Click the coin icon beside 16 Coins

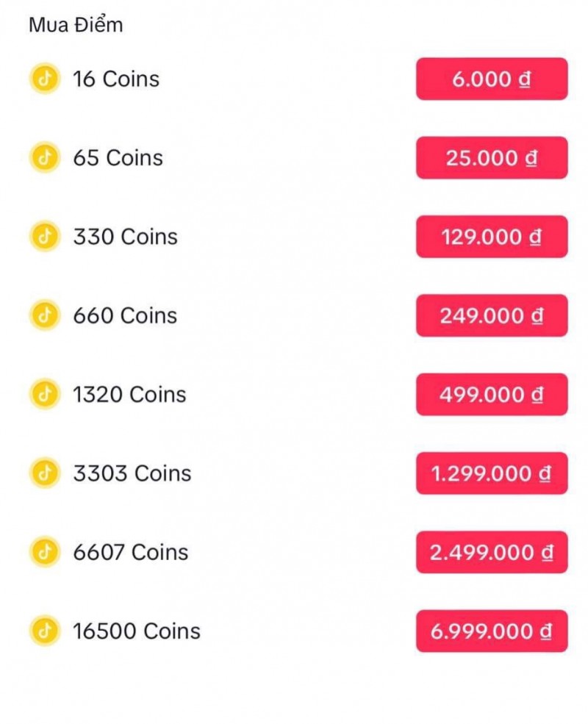click(44, 79)
